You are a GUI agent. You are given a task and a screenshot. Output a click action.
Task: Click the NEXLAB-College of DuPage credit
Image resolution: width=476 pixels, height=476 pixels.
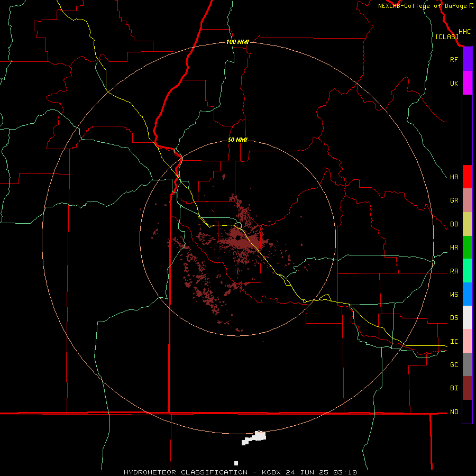422,6
